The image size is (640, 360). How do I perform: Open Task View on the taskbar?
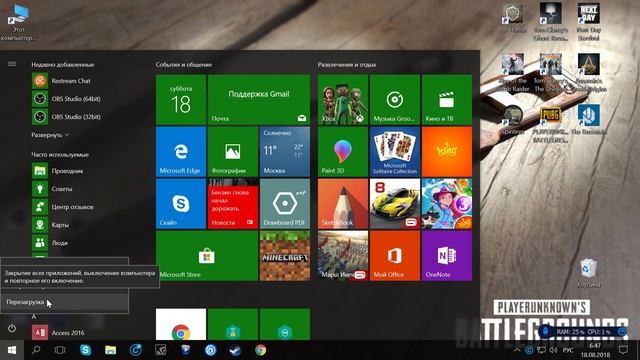tap(60, 350)
